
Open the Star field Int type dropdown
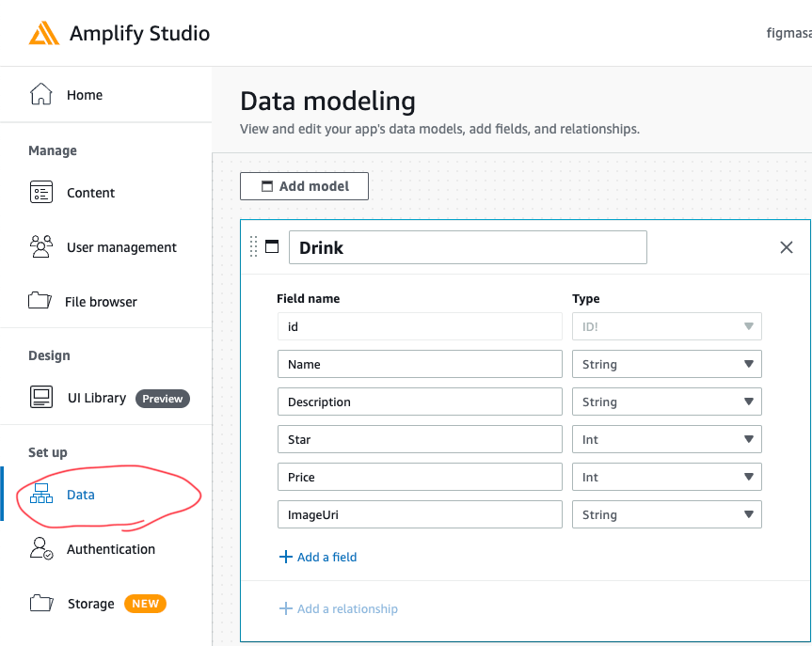pyautogui.click(x=666, y=439)
